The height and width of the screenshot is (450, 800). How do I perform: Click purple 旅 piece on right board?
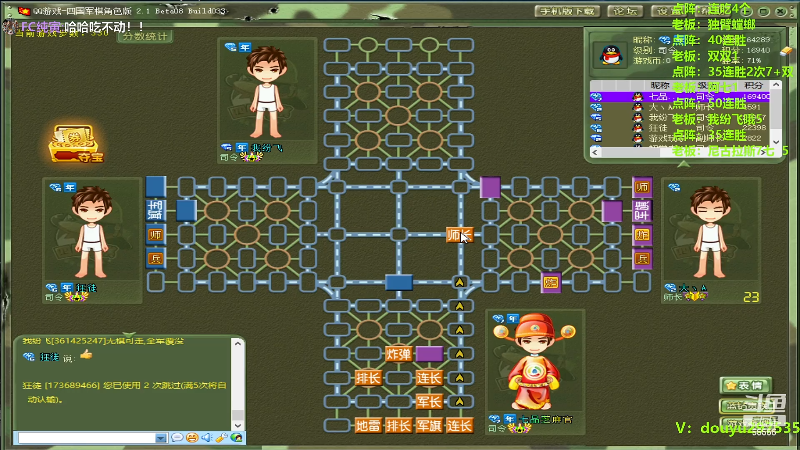551,282
